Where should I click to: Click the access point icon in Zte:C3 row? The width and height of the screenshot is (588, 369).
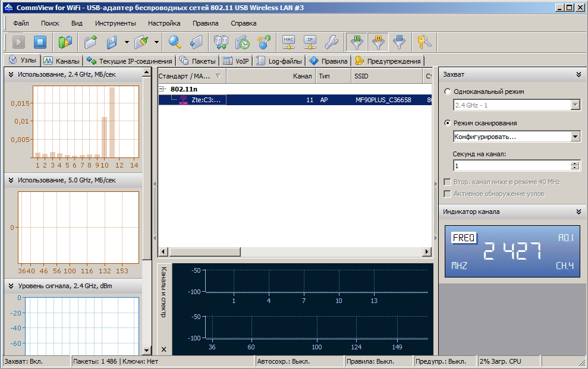[x=183, y=100]
